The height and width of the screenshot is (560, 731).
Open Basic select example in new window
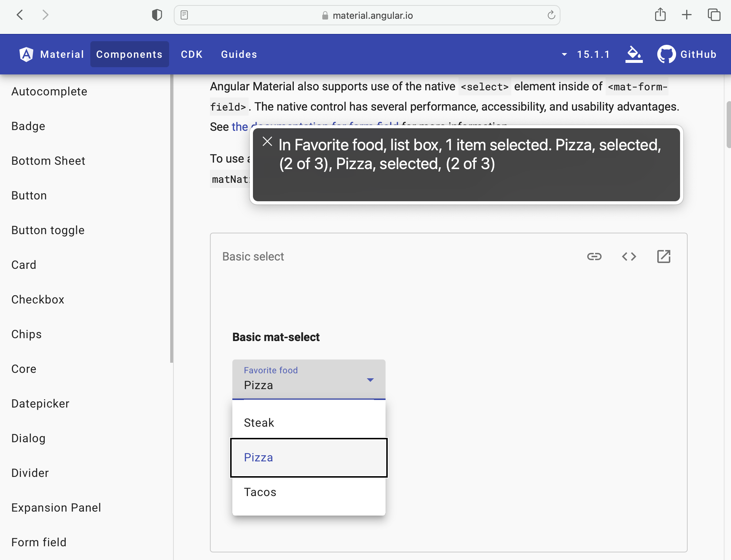click(663, 257)
